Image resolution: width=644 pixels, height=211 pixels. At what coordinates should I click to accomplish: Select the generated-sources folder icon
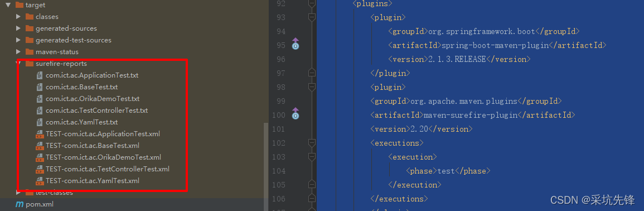pos(29,28)
